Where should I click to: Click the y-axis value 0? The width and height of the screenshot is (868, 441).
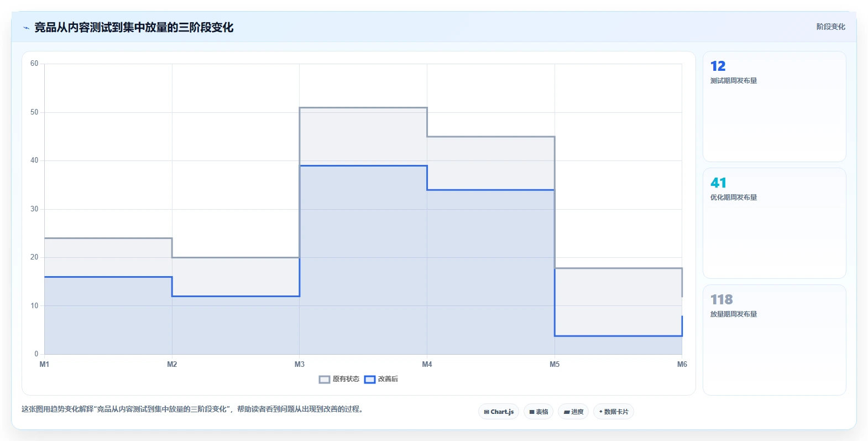tap(36, 354)
